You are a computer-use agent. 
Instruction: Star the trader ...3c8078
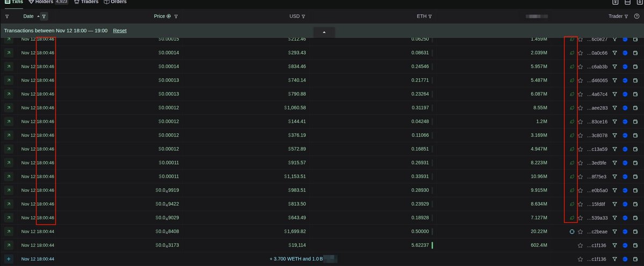(x=580, y=135)
